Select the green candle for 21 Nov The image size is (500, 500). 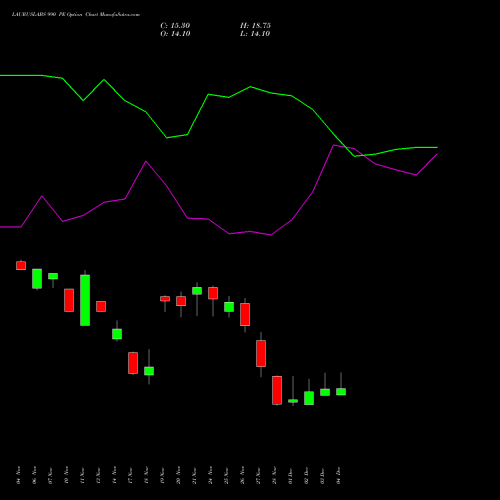(x=197, y=291)
